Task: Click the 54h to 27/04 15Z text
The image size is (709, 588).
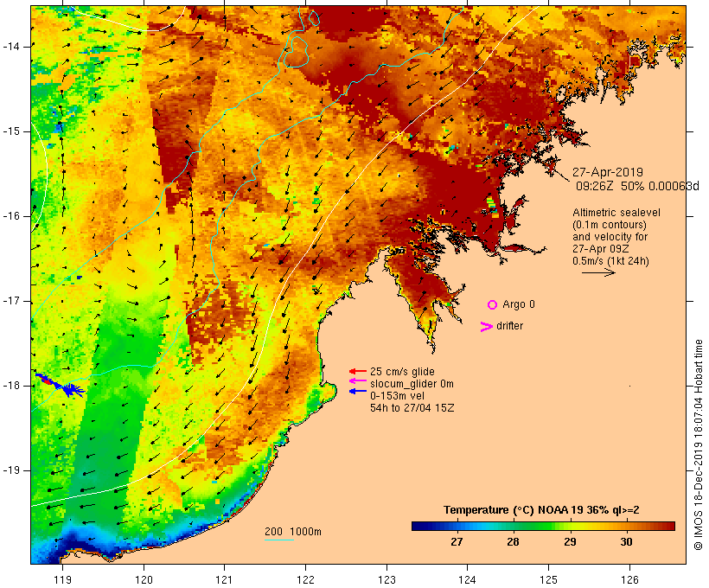Action: [412, 408]
